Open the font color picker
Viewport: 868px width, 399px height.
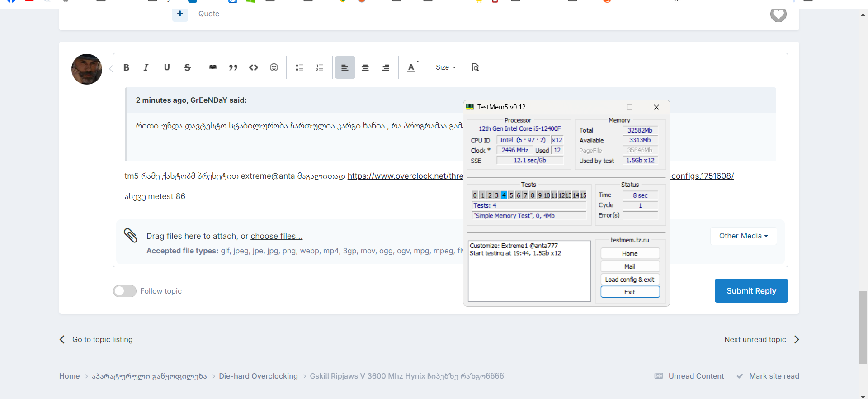click(x=411, y=67)
